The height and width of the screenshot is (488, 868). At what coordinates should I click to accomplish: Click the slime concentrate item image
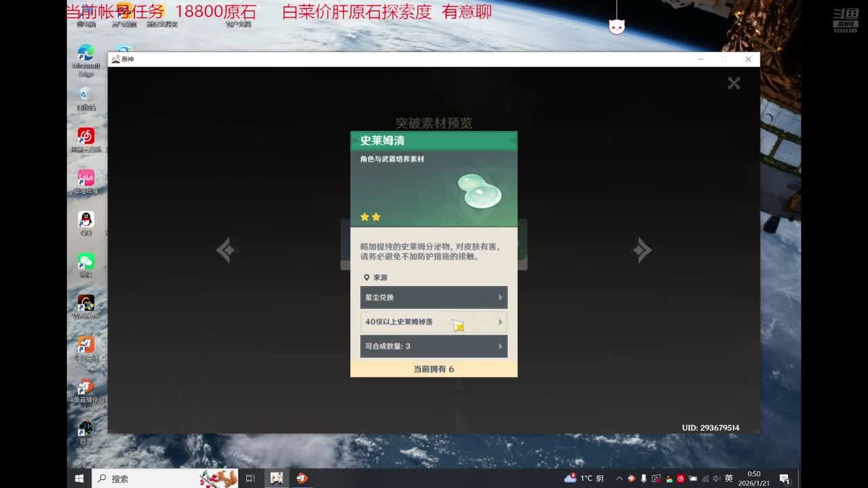tap(479, 191)
